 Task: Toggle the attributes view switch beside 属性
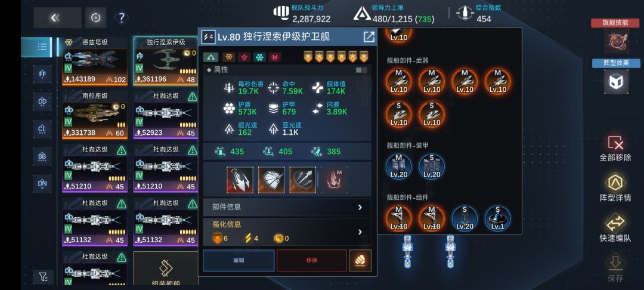point(361,70)
